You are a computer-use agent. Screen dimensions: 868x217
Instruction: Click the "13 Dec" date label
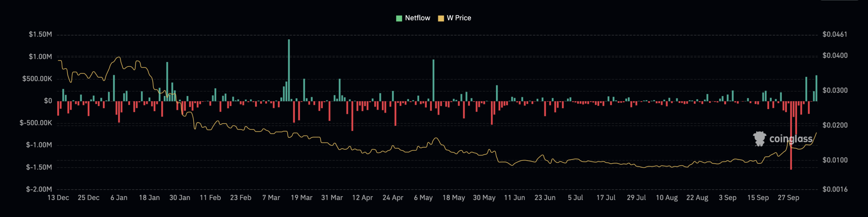(x=58, y=198)
